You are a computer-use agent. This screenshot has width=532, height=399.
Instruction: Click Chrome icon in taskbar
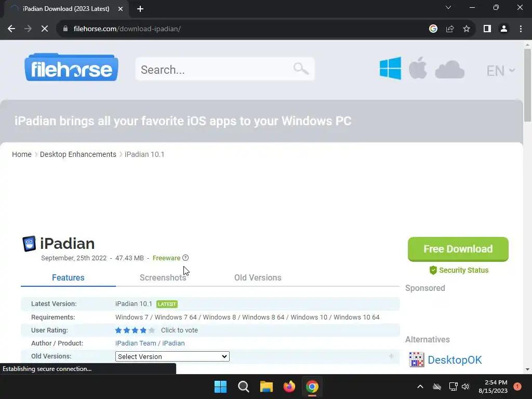[x=312, y=387]
